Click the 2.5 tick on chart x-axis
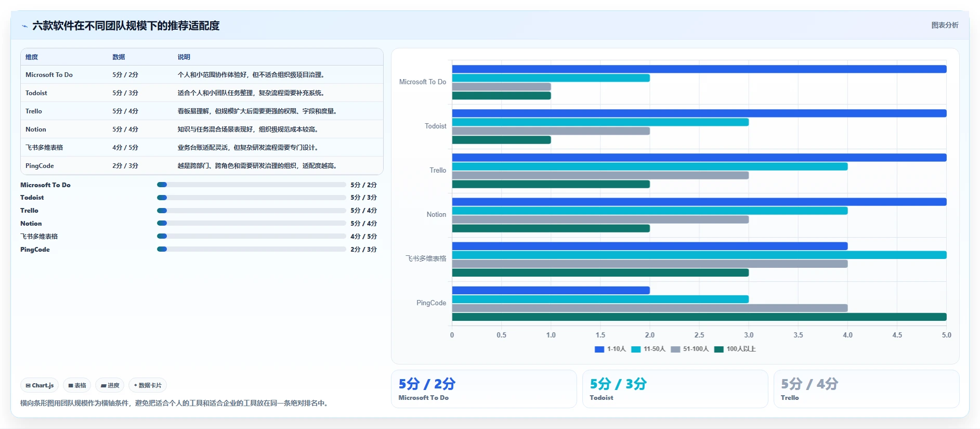The image size is (980, 429). (699, 335)
